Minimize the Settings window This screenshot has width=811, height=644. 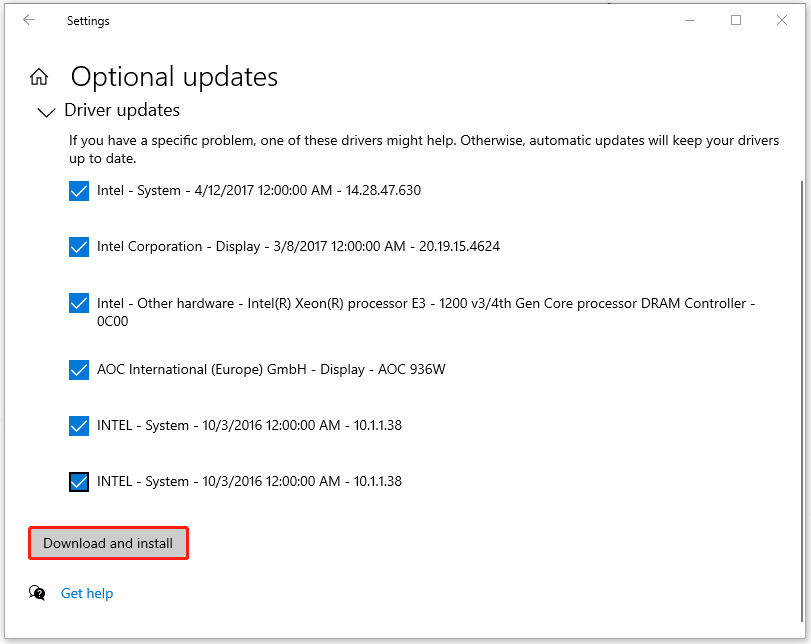tap(690, 20)
